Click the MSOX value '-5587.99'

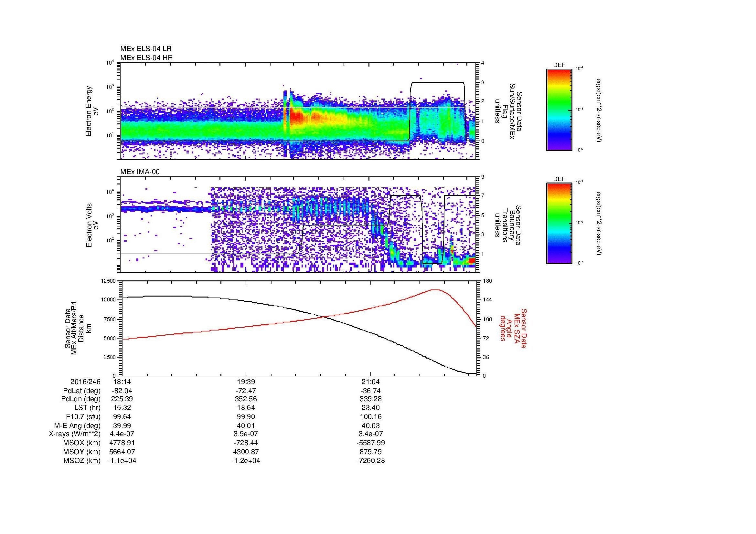tap(371, 443)
